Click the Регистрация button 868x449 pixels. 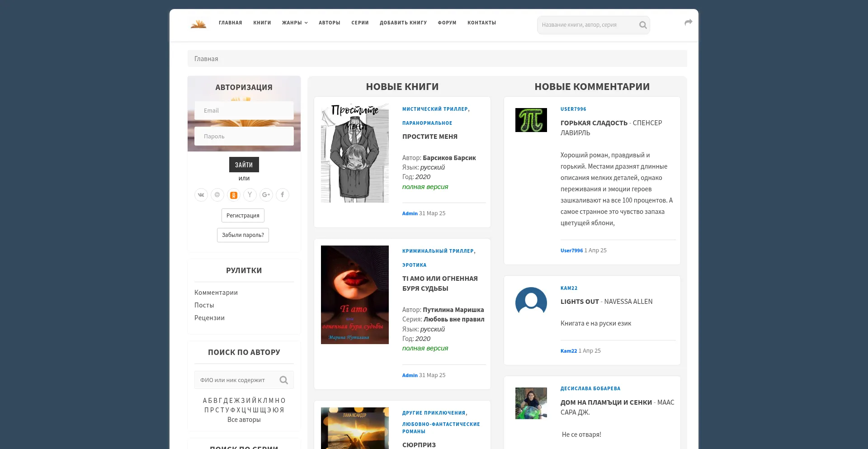click(x=243, y=216)
